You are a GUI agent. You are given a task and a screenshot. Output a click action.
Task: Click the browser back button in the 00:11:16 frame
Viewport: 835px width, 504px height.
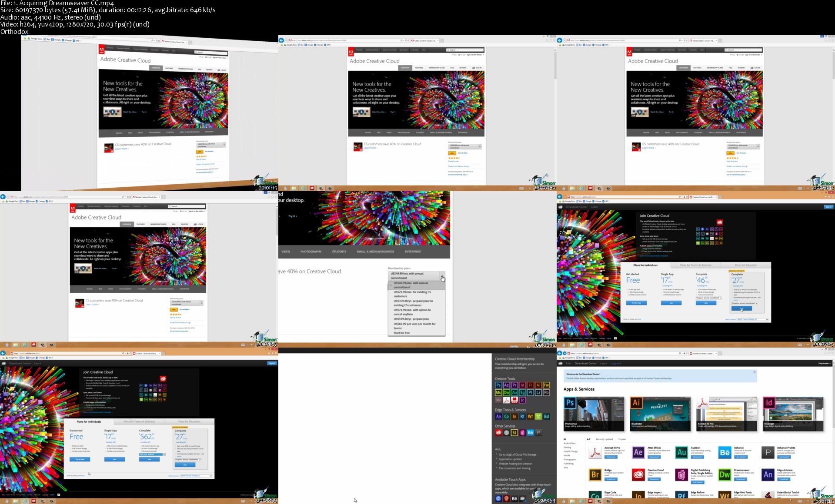click(560, 353)
